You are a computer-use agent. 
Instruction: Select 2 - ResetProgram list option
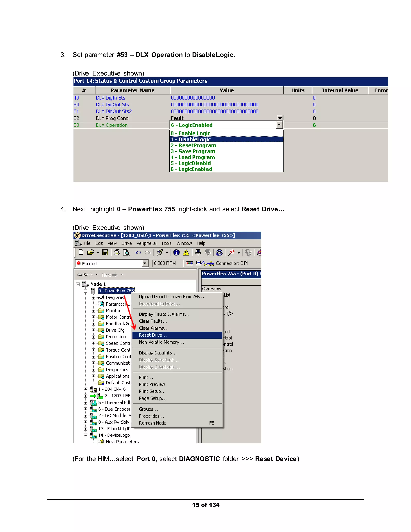tap(226, 145)
